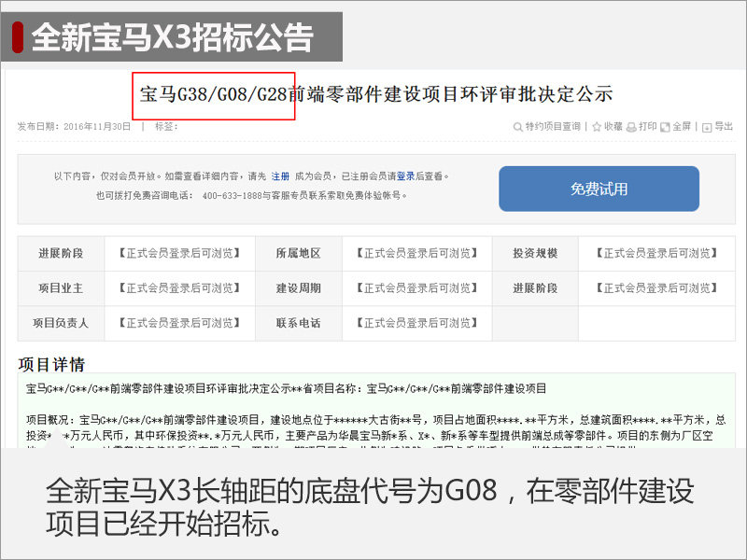The height and width of the screenshot is (560, 747).
Task: Click the 项目负责人 table header cell
Action: tap(61, 323)
